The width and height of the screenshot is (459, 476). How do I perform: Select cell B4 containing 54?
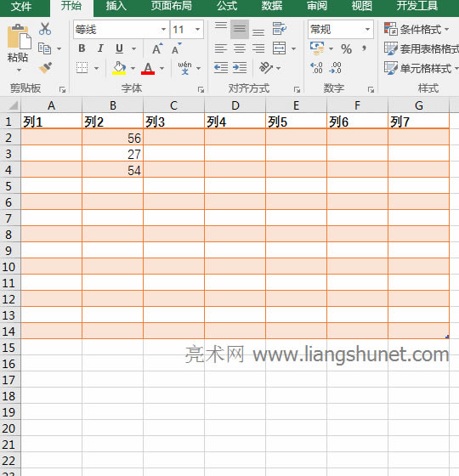click(x=112, y=170)
